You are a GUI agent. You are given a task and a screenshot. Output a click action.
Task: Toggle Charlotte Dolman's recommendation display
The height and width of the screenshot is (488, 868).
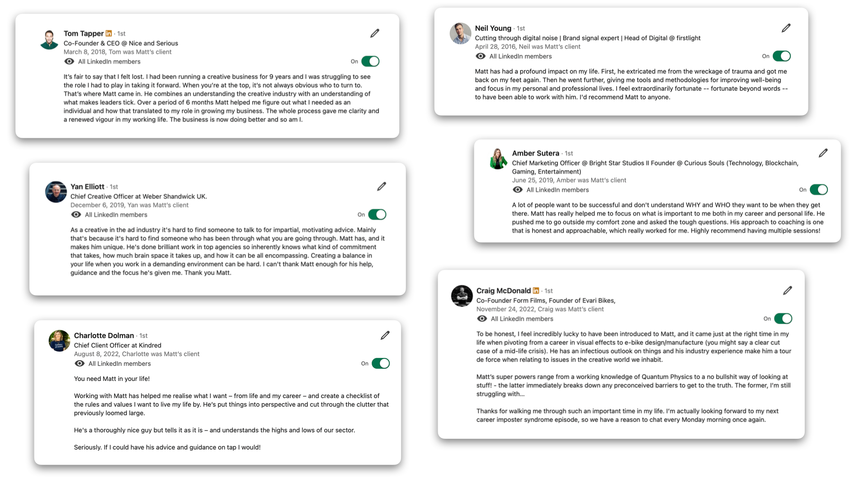point(381,363)
